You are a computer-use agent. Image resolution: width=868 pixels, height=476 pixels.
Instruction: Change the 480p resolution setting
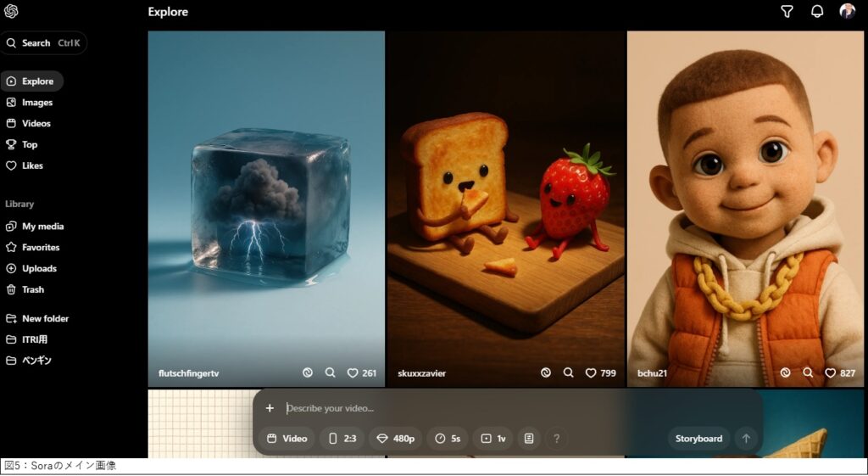[395, 439]
